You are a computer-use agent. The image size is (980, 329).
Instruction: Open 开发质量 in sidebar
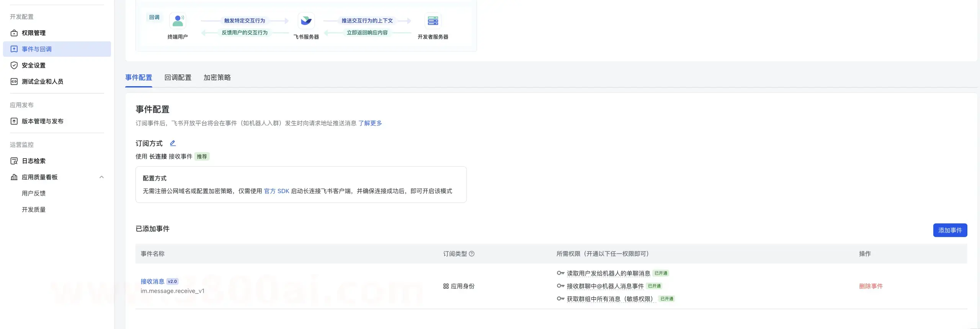(34, 210)
